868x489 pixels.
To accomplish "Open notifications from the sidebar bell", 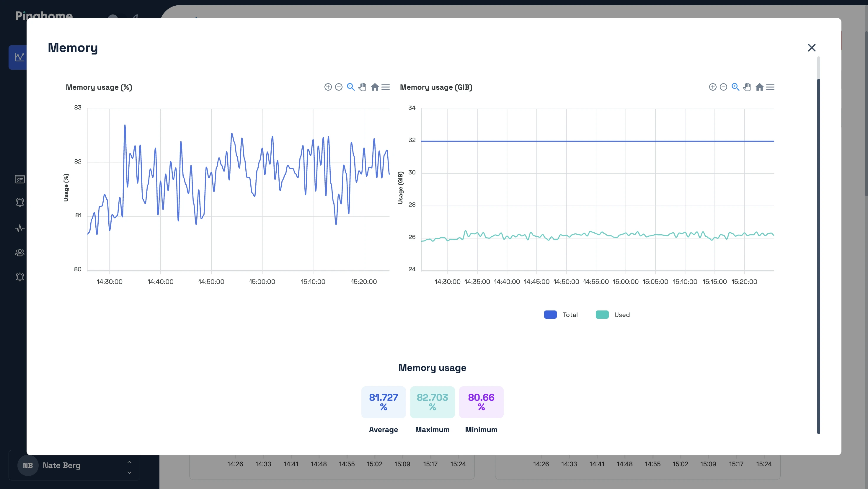I will click(x=19, y=202).
